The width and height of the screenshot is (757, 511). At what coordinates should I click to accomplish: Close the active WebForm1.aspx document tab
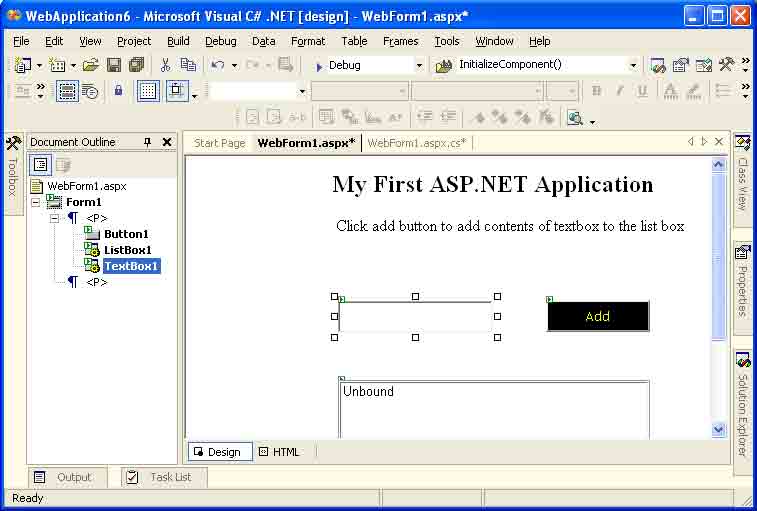[x=719, y=142]
